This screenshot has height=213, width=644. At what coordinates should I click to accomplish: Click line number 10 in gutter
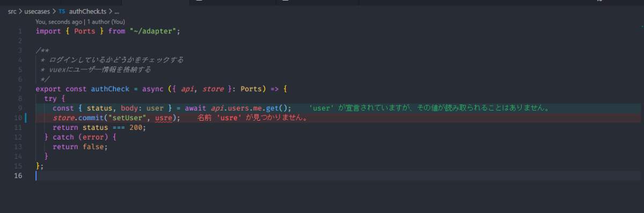pyautogui.click(x=18, y=117)
